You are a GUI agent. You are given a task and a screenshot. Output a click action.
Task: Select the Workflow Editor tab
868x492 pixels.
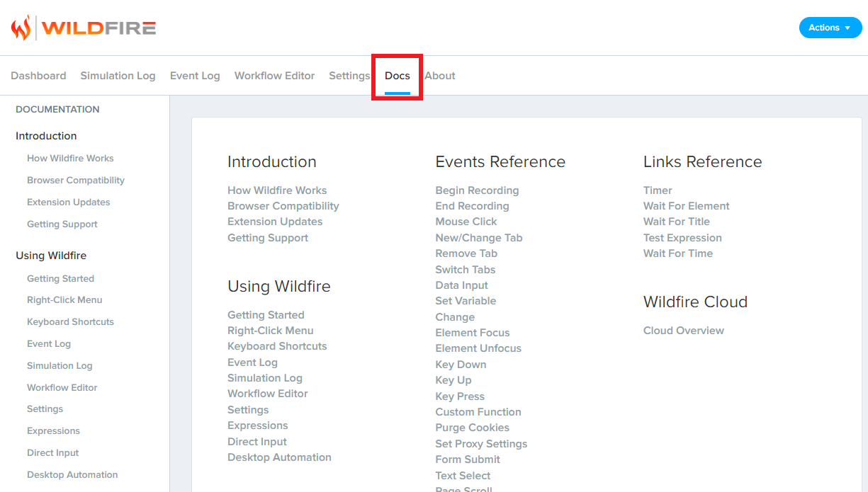[x=274, y=76]
